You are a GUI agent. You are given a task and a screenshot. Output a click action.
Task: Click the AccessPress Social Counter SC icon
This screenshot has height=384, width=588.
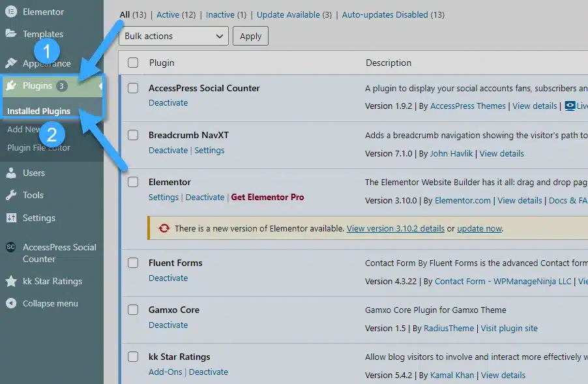coord(11,247)
